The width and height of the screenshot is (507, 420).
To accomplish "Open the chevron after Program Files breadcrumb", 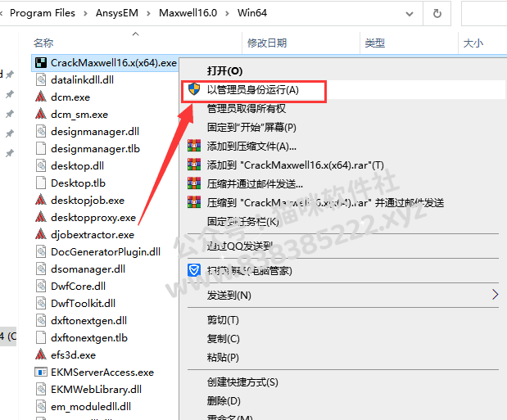I will 85,13.
